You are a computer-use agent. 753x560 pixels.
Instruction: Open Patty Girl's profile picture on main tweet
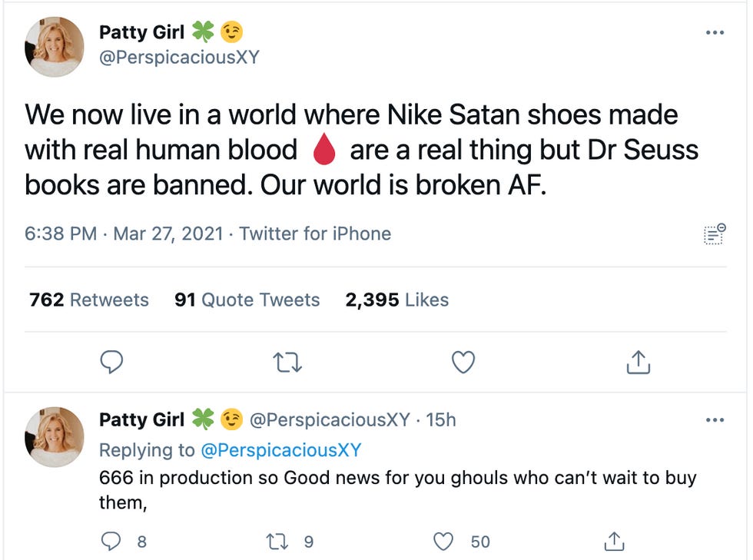tap(55, 48)
